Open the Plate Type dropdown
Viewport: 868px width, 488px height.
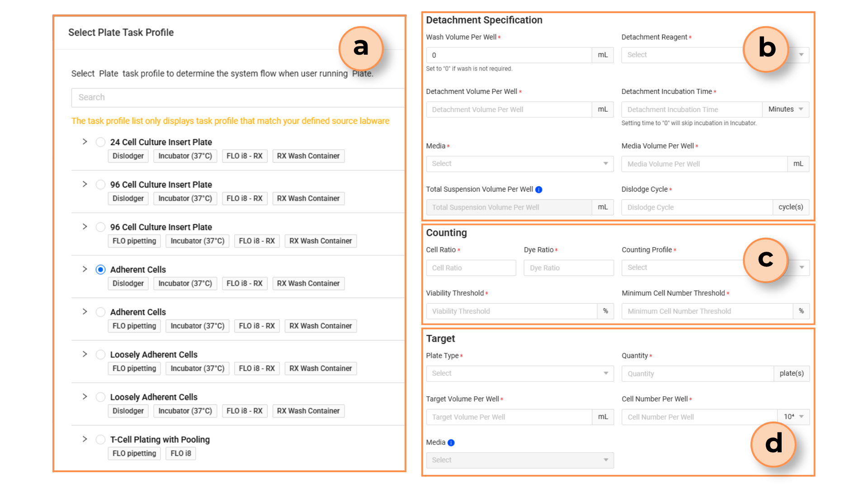pos(520,373)
